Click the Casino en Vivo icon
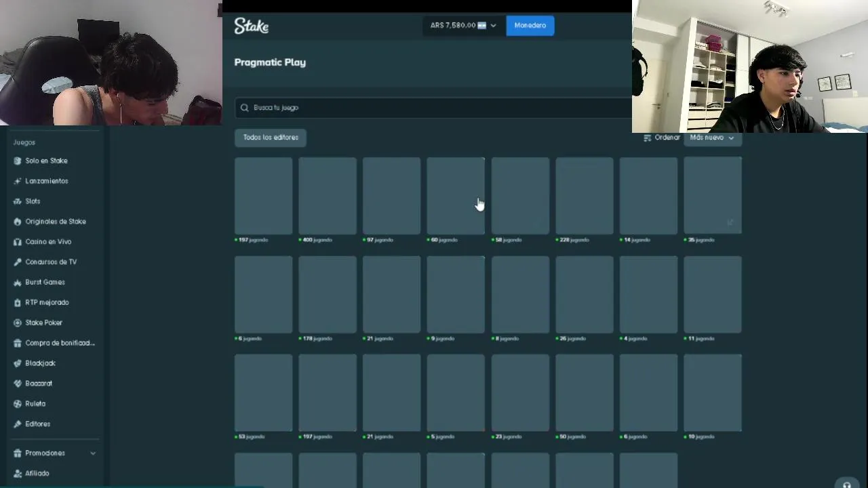The width and height of the screenshot is (868, 488). (18, 242)
